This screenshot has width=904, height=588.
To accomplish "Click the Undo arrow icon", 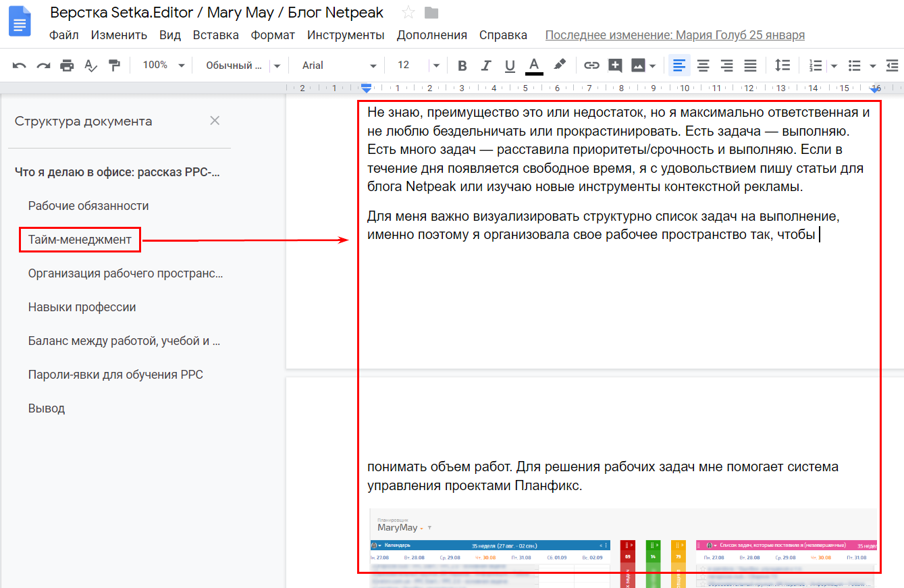I will [x=20, y=65].
